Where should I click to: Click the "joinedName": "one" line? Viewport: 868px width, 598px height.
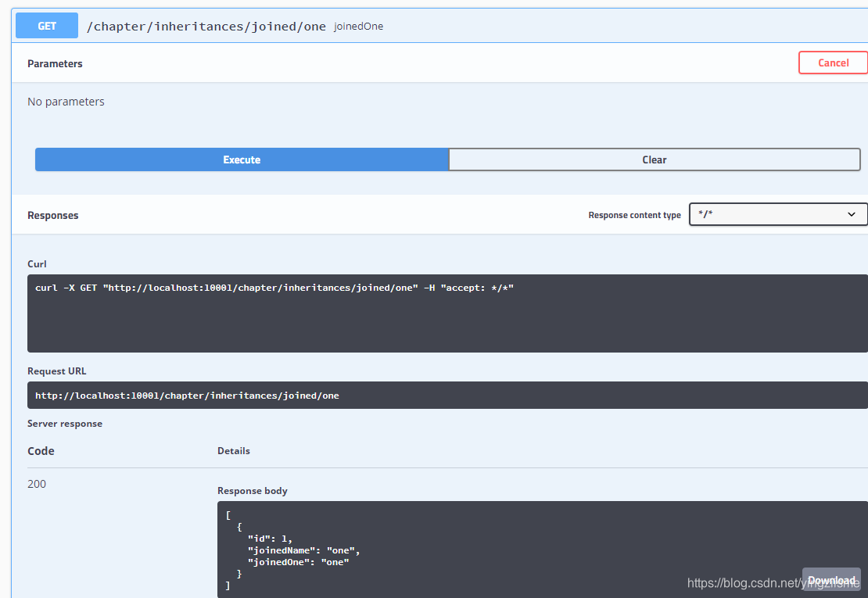click(x=304, y=550)
